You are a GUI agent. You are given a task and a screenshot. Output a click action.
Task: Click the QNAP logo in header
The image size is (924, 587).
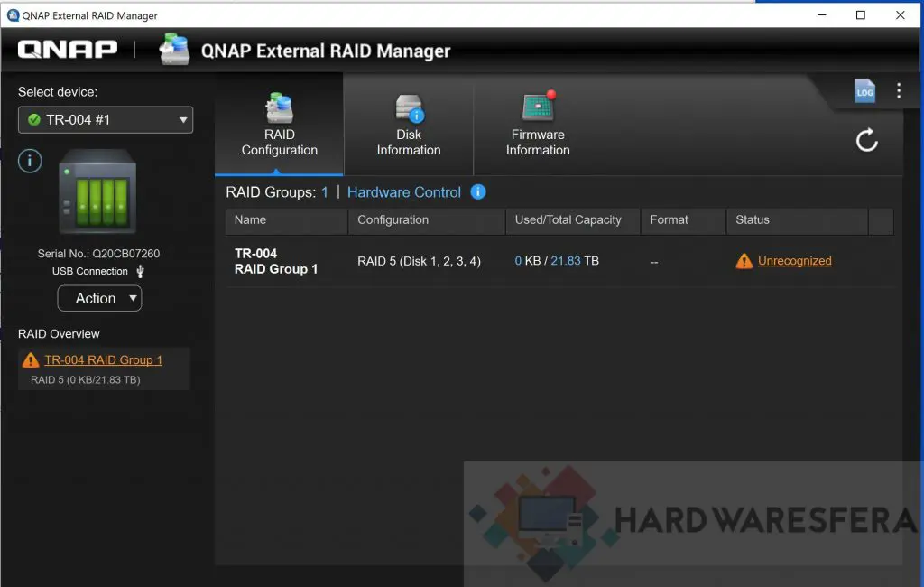click(67, 50)
